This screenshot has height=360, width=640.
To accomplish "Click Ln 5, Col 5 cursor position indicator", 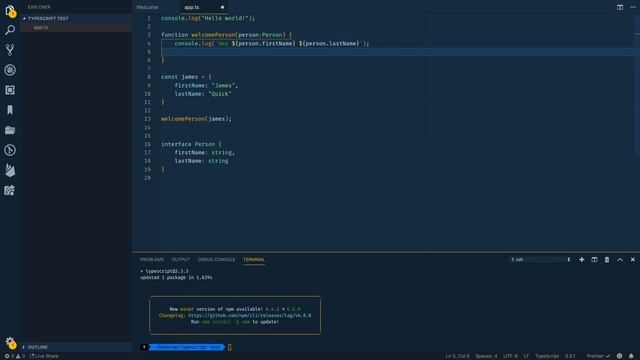I will click(457, 356).
